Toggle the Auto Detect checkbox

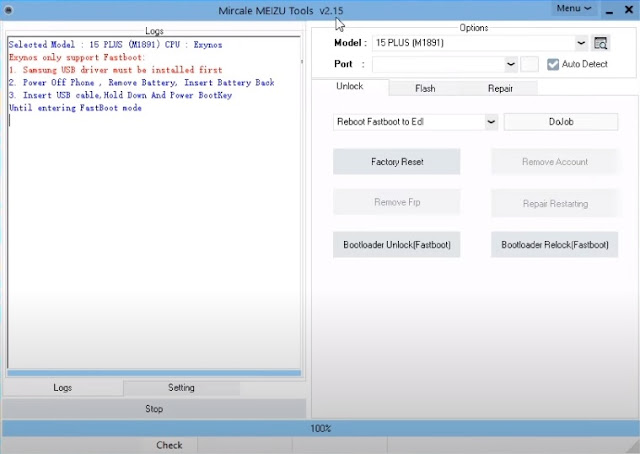[x=553, y=64]
